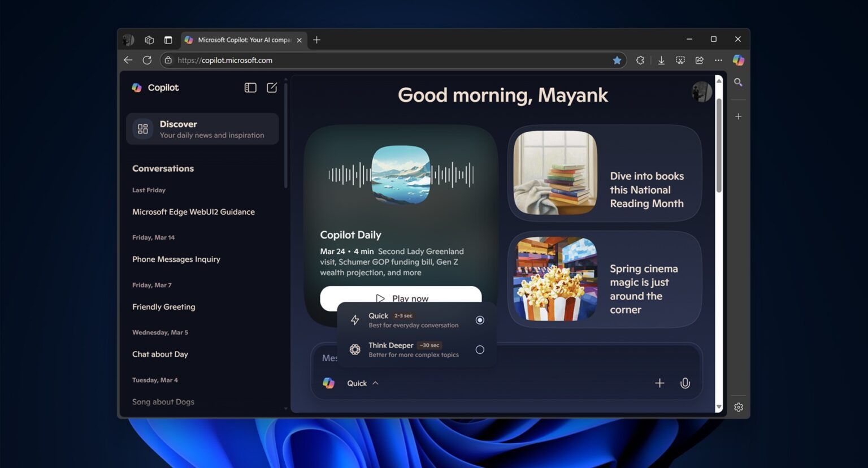Open the Phone Messages Inquiry conversation
Image resolution: width=868 pixels, height=468 pixels.
click(176, 259)
